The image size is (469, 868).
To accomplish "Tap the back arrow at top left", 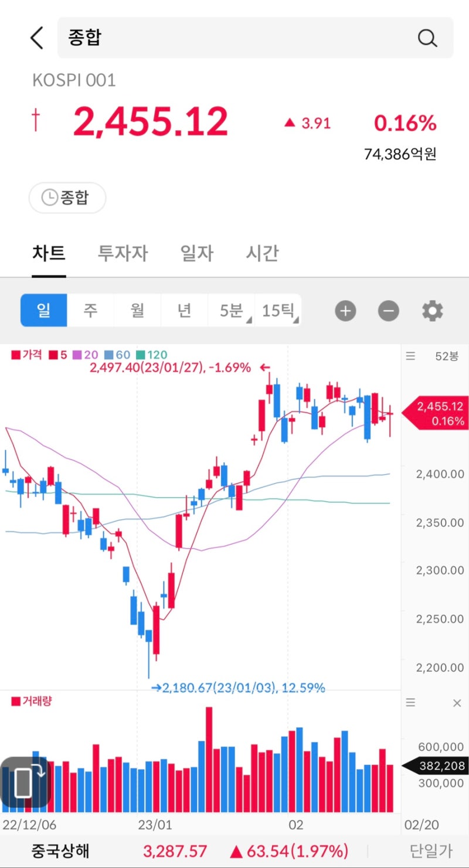I will click(36, 37).
